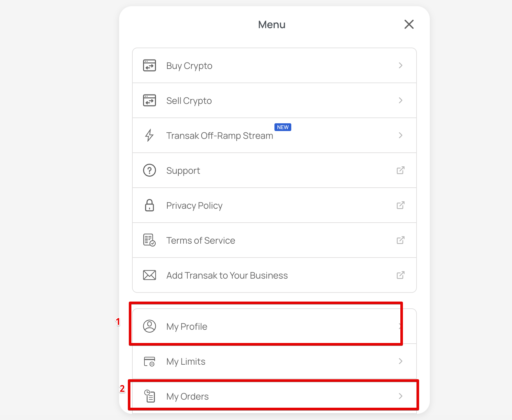Open My Limits using its chevron arrow
Screen dimensions: 512x420
pyautogui.click(x=401, y=361)
